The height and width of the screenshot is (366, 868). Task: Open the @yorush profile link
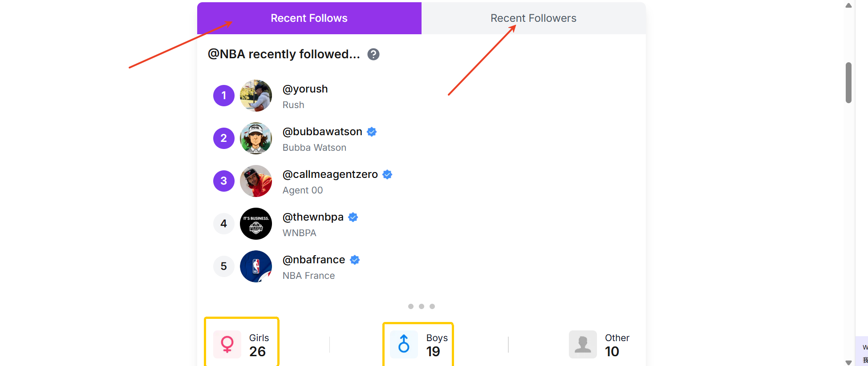click(305, 89)
